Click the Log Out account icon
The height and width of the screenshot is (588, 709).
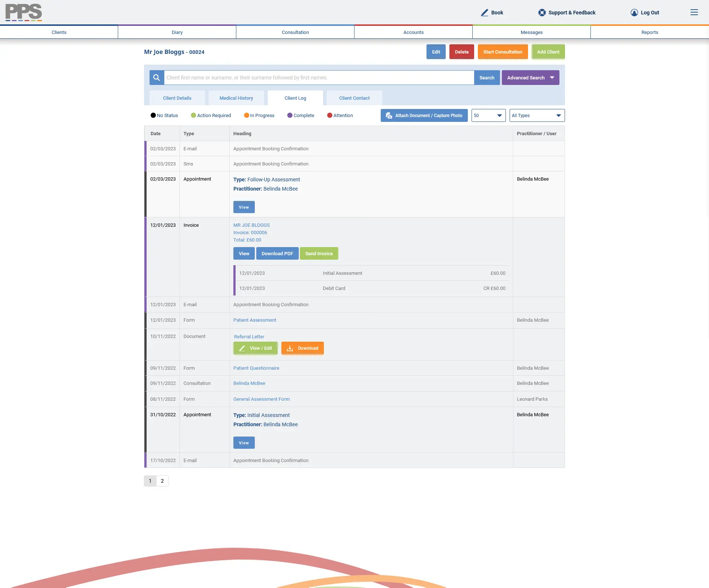pyautogui.click(x=634, y=13)
